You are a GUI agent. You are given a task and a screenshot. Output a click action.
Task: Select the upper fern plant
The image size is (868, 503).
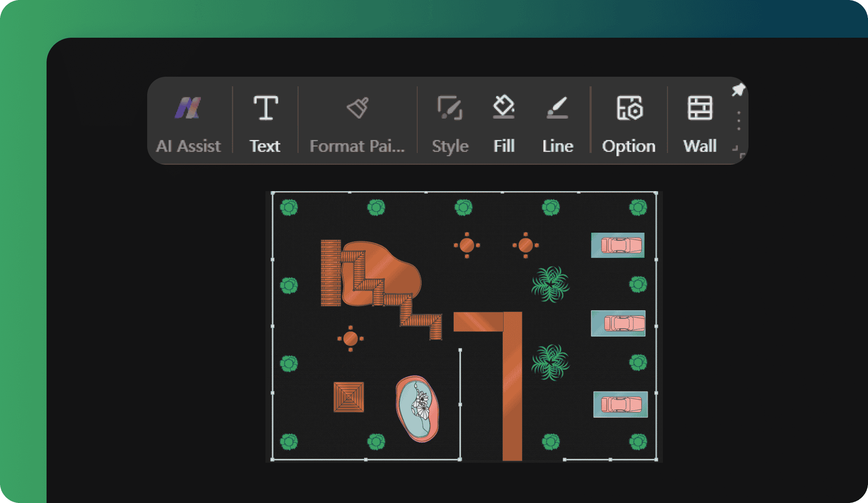coord(550,284)
